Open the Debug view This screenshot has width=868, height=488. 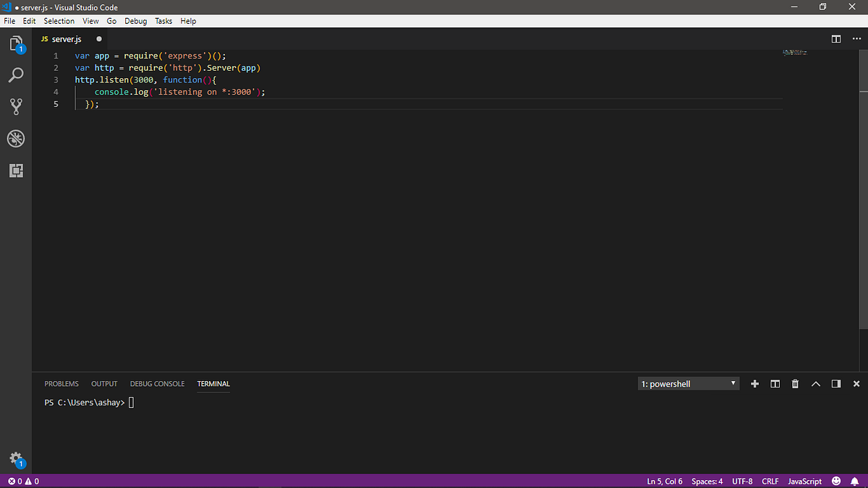click(x=16, y=138)
